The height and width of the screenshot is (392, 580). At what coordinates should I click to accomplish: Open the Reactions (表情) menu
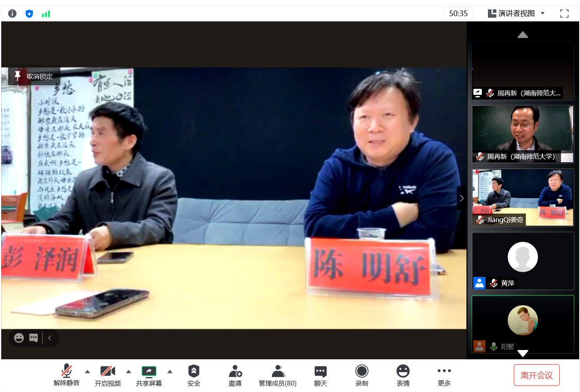click(x=403, y=375)
